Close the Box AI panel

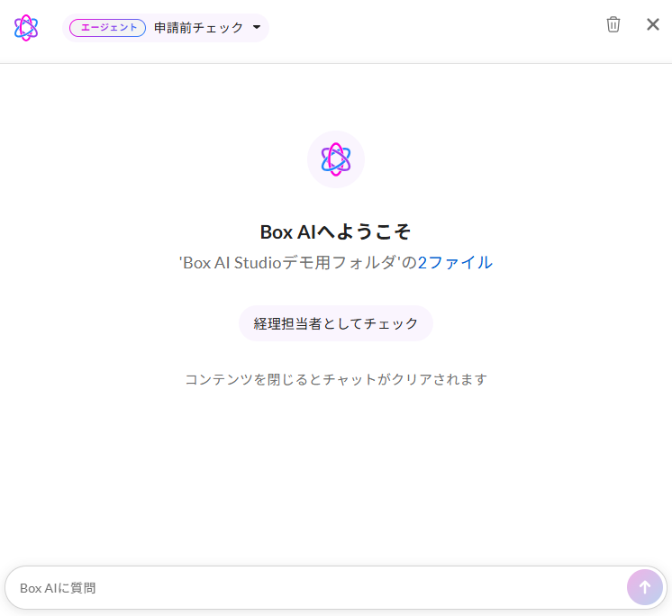tap(653, 24)
